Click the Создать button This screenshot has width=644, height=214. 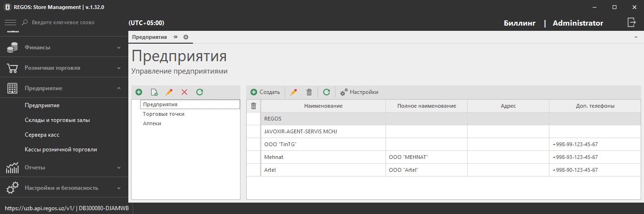click(265, 92)
